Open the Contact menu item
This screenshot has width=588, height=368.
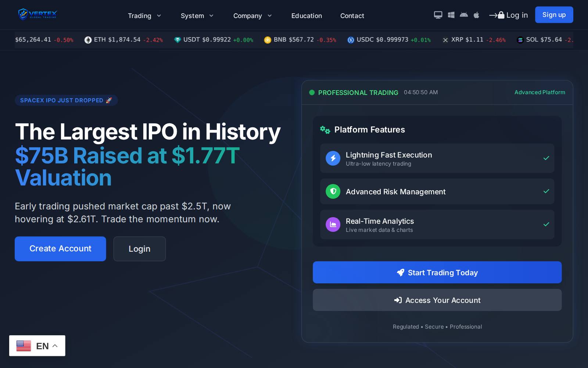point(352,15)
